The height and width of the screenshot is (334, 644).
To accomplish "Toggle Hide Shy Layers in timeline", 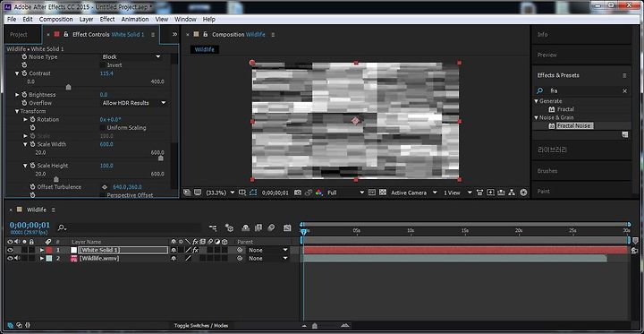I will pos(246,227).
